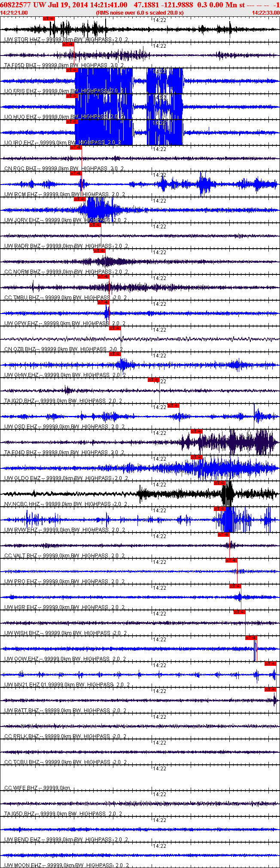Select the 'UO FRIS EHZ' station label
The height and width of the screenshot is (868, 280).
click(x=21, y=91)
